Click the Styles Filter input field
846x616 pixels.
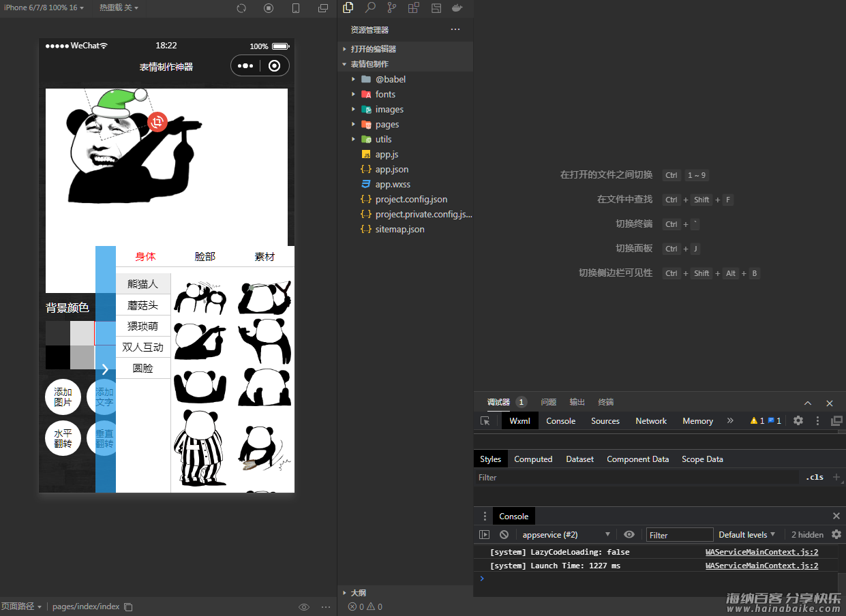pyautogui.click(x=637, y=477)
